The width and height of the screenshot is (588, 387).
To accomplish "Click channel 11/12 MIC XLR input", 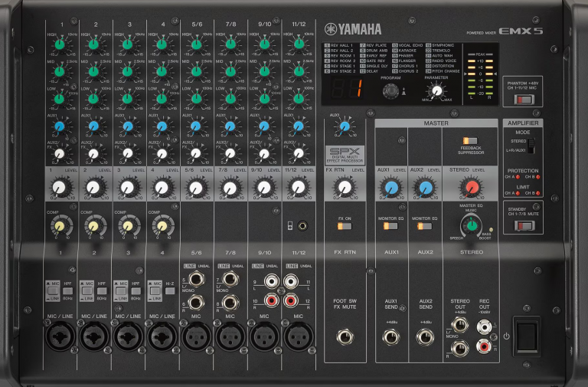I will point(299,336).
